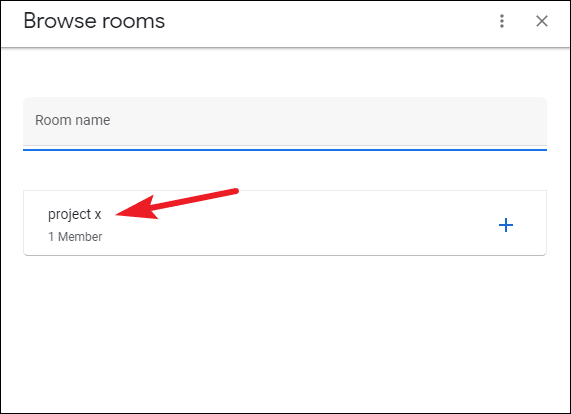
Task: Click the 1 Member label under project x
Action: (75, 237)
